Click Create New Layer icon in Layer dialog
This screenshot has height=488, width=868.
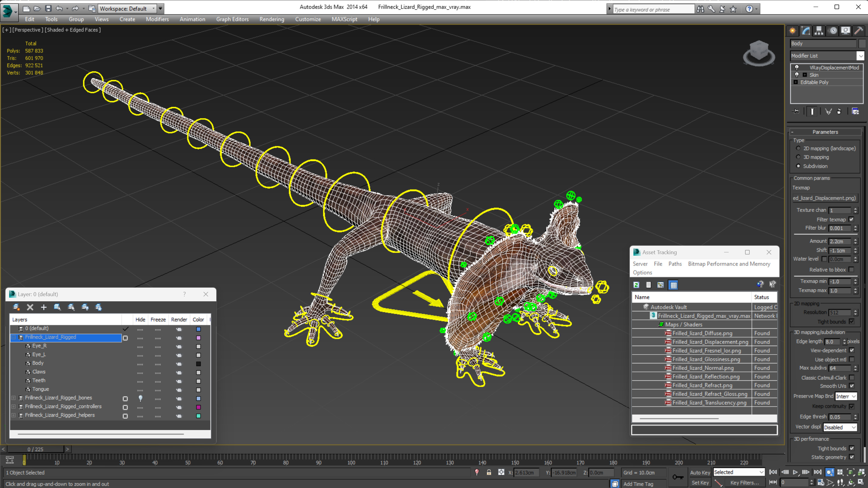pyautogui.click(x=16, y=307)
